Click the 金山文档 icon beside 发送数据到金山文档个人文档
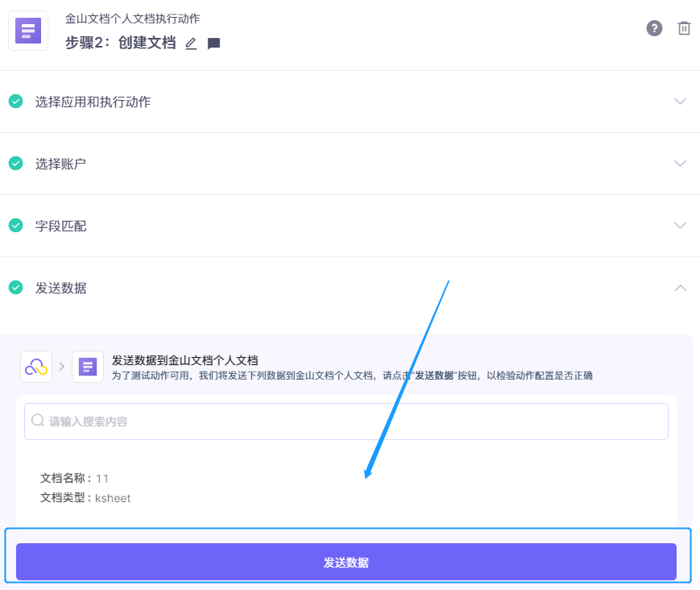This screenshot has width=700, height=590. [88, 367]
